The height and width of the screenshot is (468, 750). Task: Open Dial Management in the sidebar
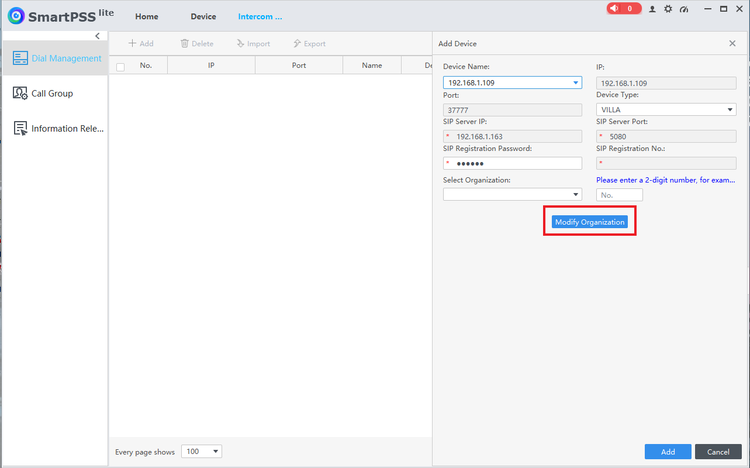click(54, 58)
